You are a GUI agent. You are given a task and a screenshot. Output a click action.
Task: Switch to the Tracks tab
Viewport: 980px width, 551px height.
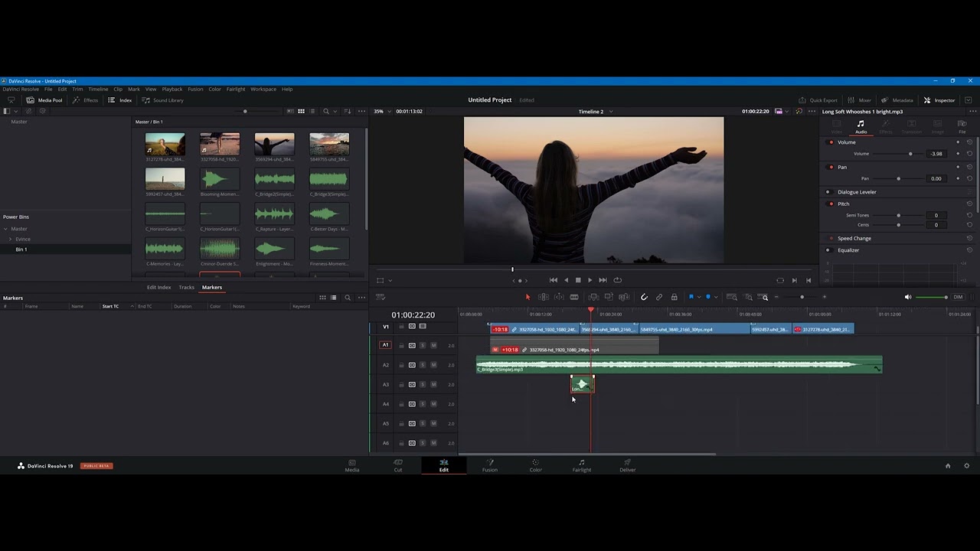point(186,287)
